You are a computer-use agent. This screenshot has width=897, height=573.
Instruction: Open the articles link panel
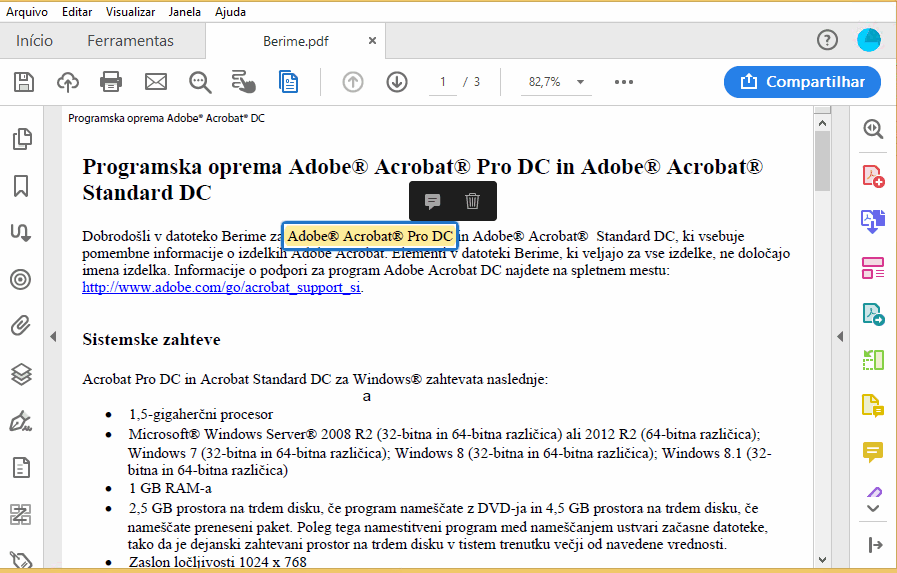coord(21,232)
